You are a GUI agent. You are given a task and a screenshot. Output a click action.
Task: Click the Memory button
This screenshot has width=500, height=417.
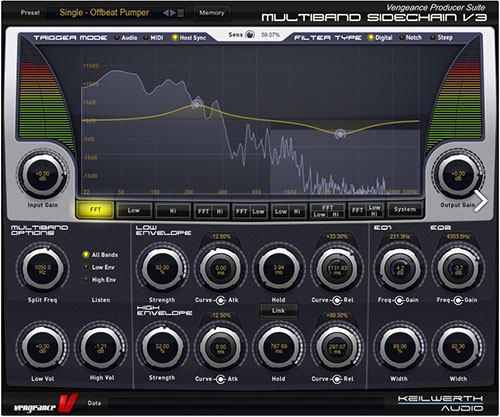[x=212, y=13]
